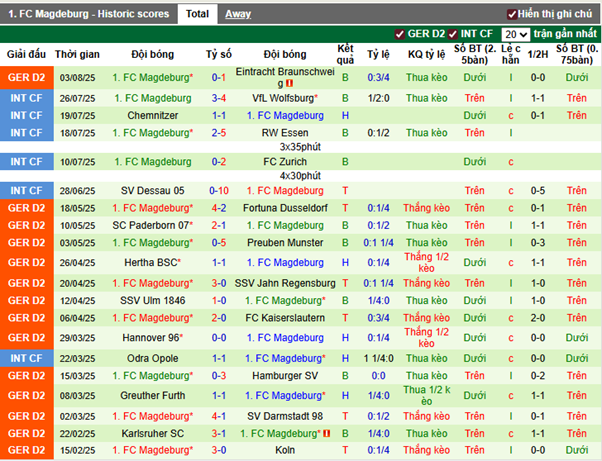Open the SV Dessau 05 team link
The height and width of the screenshot is (461, 602).
[152, 191]
